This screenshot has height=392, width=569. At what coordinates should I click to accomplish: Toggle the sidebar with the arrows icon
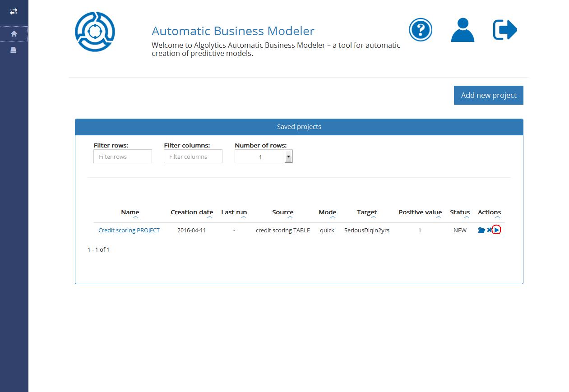[x=14, y=11]
